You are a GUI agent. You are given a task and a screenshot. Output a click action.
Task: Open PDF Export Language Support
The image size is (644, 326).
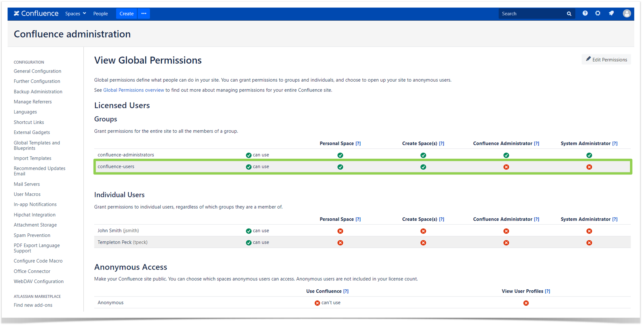37,248
